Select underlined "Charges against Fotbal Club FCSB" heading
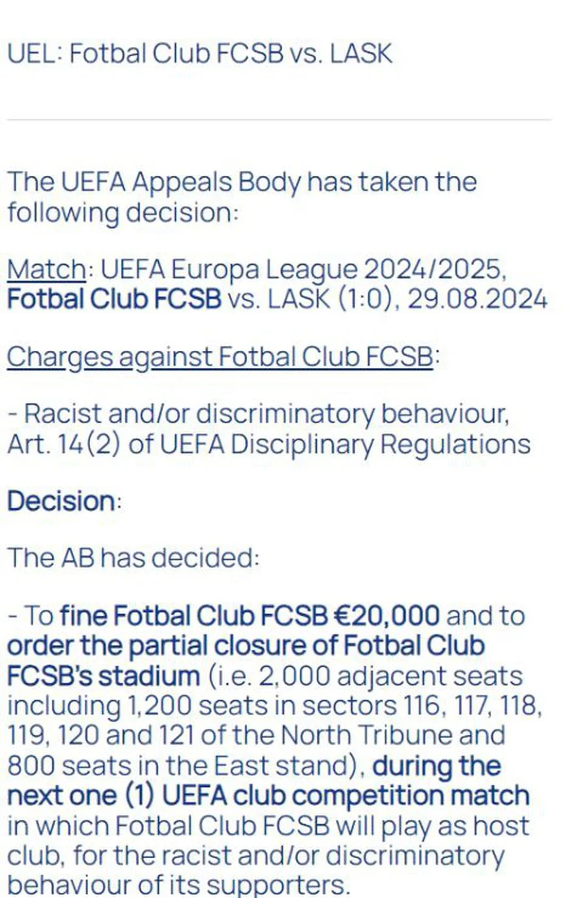 (x=220, y=357)
